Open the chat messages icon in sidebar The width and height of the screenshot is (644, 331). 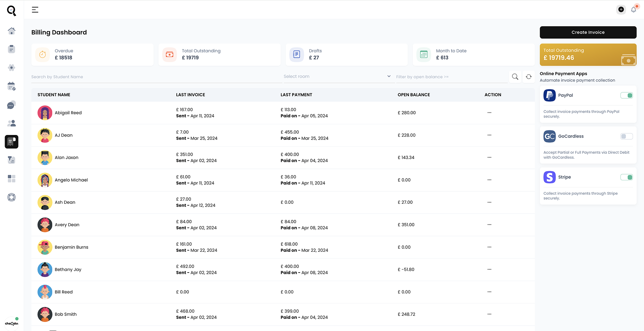point(11,105)
